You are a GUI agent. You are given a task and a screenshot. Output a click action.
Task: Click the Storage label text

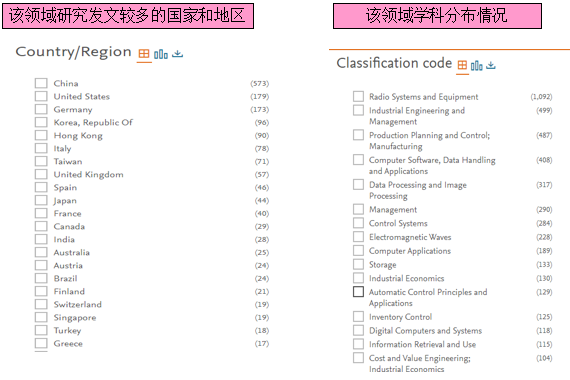382,265
